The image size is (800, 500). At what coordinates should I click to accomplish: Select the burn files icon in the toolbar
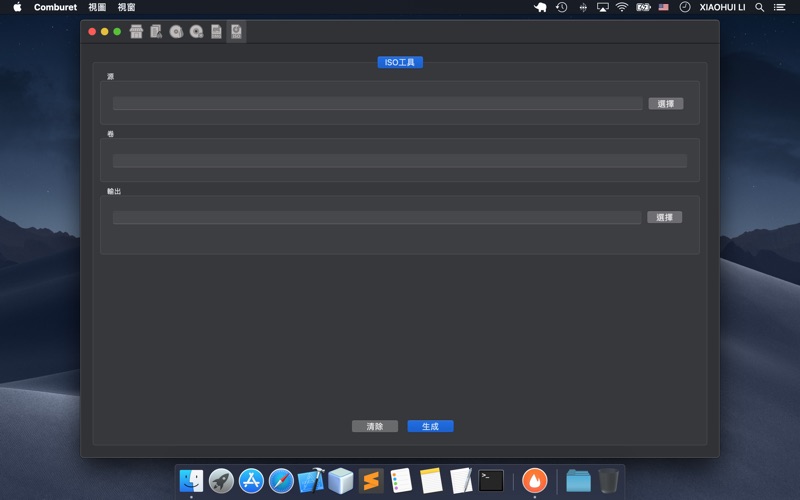coord(156,32)
